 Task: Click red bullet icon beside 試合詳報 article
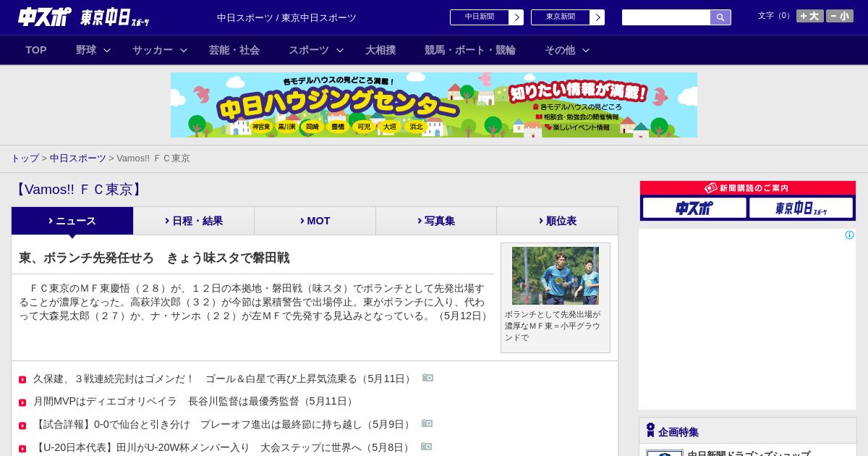[22, 426]
